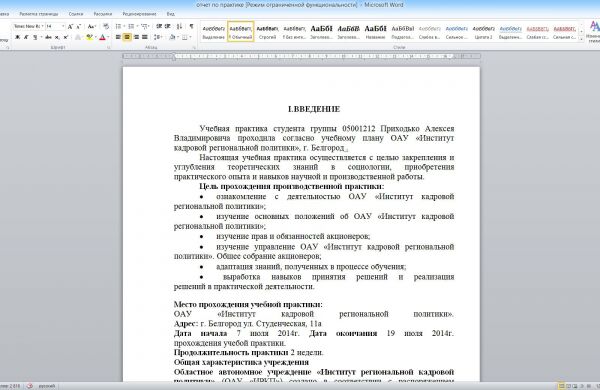Toggle underline formatting
600x390 pixels.
tap(35, 37)
